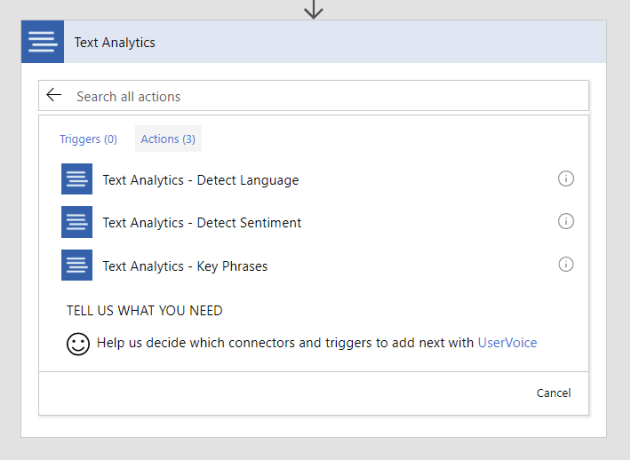Switch to the Triggers (0) tab
Screen dimensions: 630x460
(88, 139)
